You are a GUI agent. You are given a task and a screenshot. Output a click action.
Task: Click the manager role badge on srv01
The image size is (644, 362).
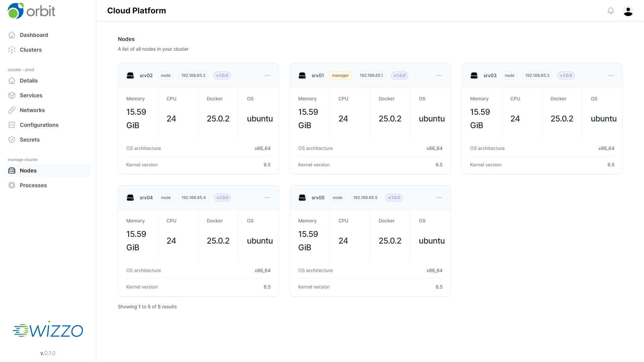[x=340, y=75]
